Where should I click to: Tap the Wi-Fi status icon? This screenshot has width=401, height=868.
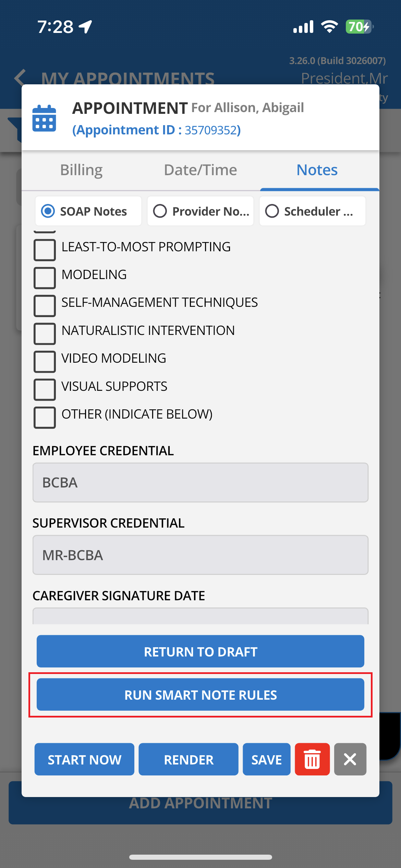tap(329, 26)
